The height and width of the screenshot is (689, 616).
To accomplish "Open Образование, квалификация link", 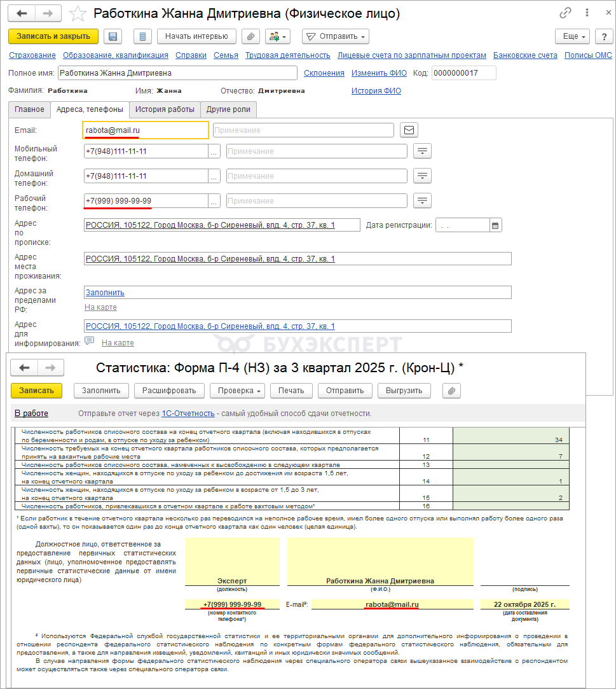I will coord(116,55).
